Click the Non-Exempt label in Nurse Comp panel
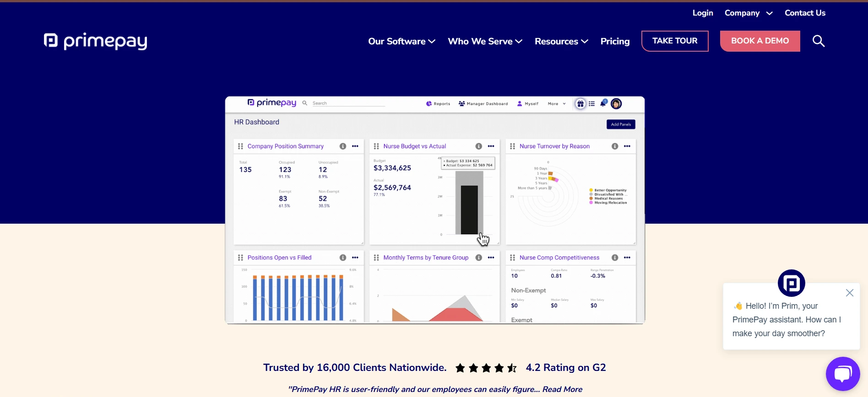The height and width of the screenshot is (397, 868). click(528, 290)
